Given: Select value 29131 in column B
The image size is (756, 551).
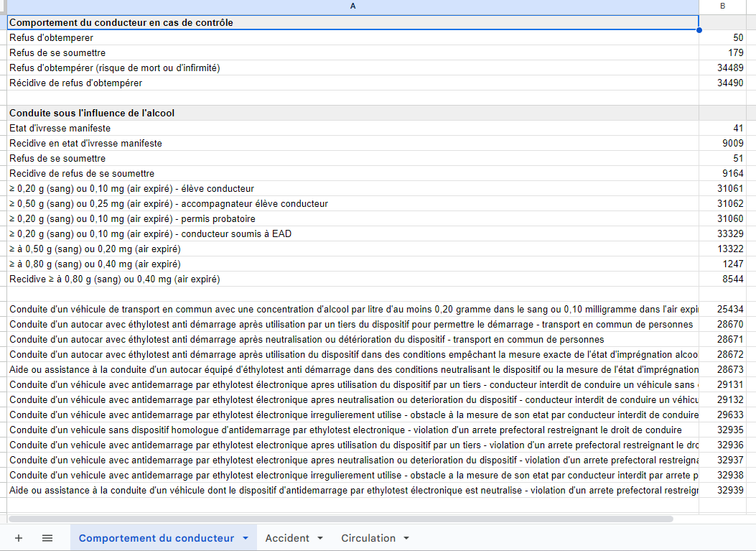Looking at the screenshot, I should [x=722, y=384].
